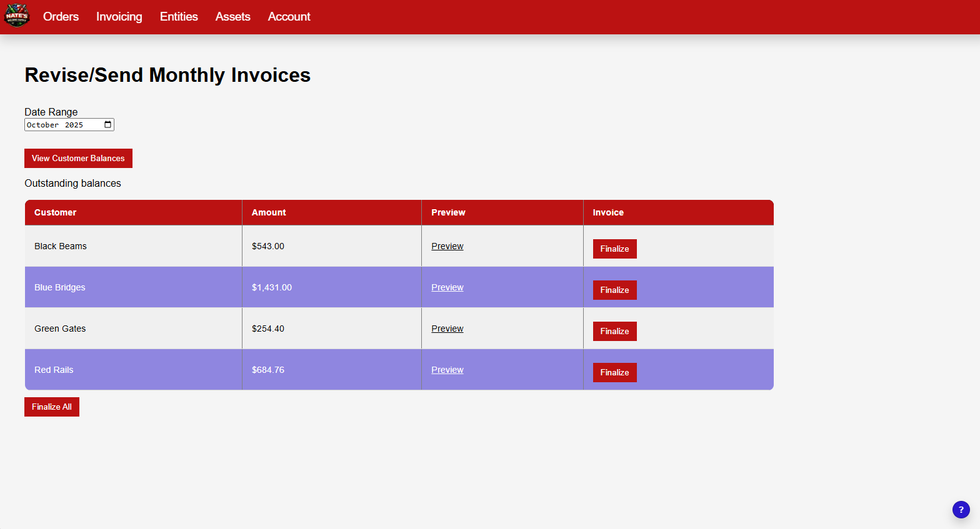This screenshot has width=980, height=529.
Task: Preview the Black Beams invoice
Action: pos(447,246)
